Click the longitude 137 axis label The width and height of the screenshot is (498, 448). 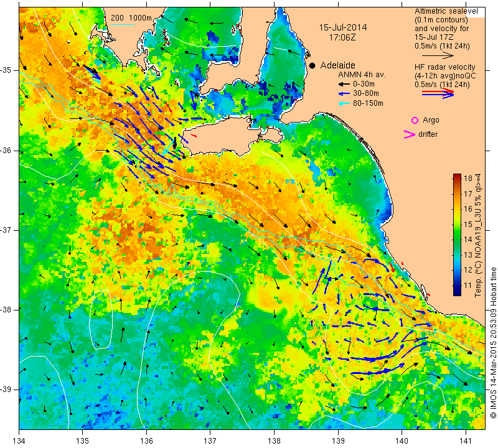[210, 441]
